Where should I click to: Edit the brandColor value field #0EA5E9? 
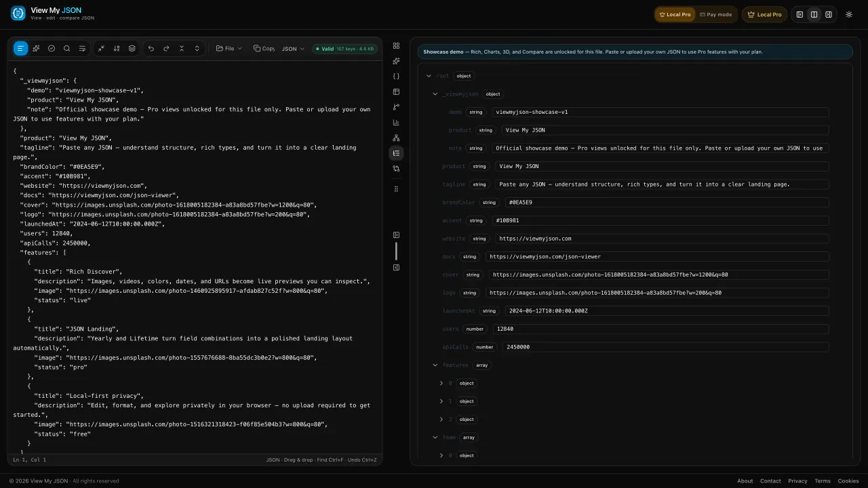(x=667, y=202)
